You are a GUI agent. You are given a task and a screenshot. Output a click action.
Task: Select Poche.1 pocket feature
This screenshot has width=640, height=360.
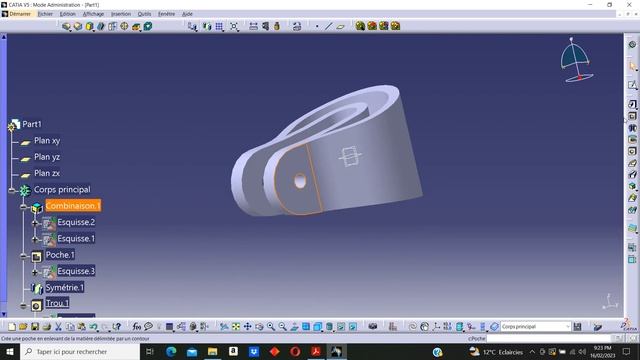click(60, 255)
